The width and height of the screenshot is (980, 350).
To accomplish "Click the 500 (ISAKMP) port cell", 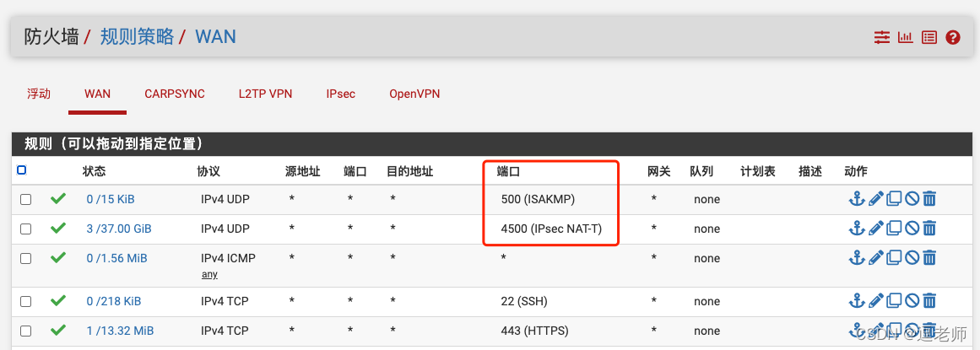I will (539, 199).
